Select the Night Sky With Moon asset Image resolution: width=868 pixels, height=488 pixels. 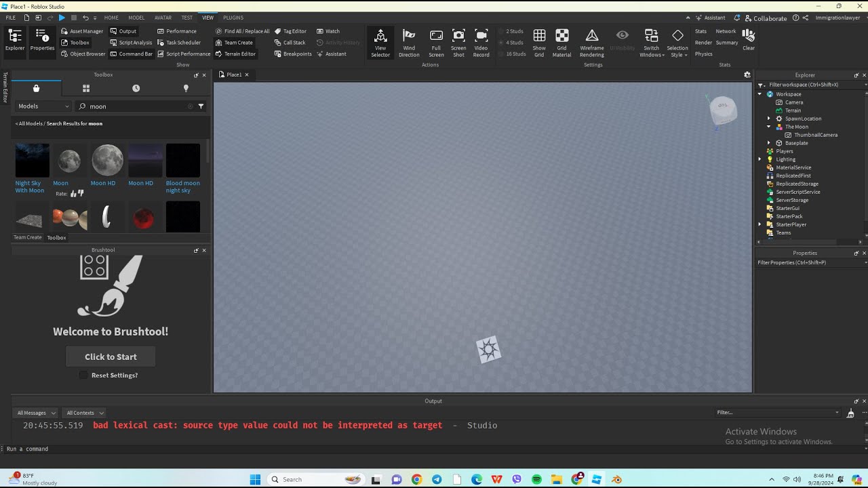click(x=32, y=168)
